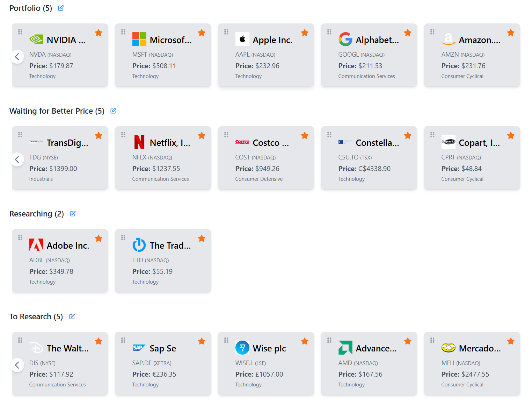Grab the NVIDIA card drag handle
This screenshot has height=406, width=532.
(x=20, y=32)
